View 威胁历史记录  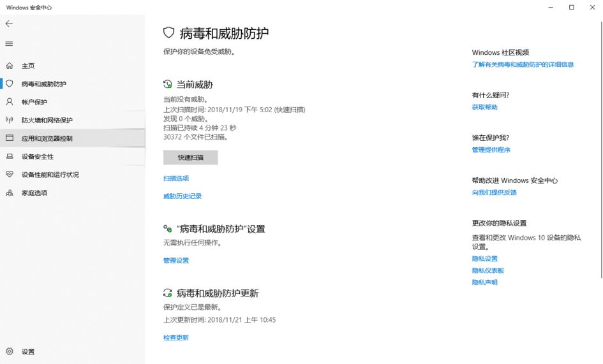point(182,196)
